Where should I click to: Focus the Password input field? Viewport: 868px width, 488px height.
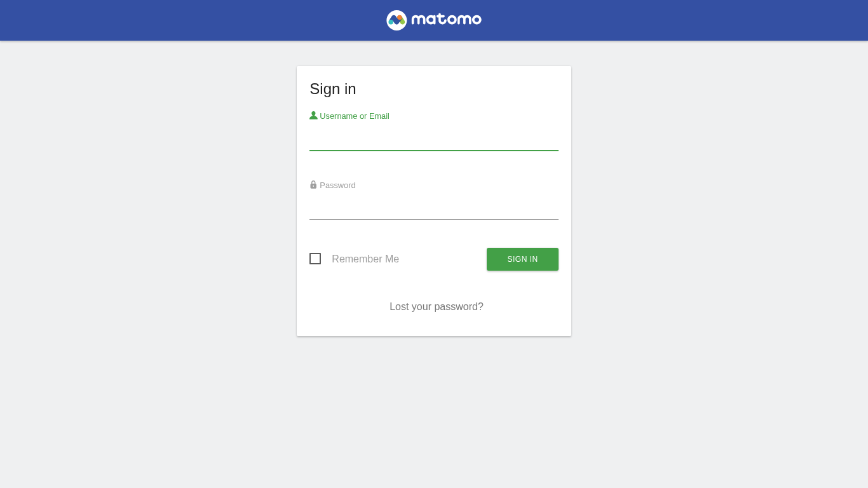point(433,208)
